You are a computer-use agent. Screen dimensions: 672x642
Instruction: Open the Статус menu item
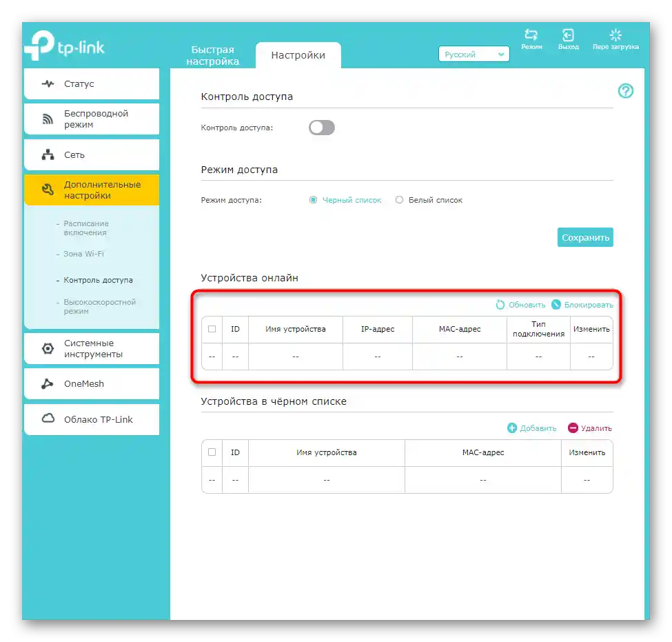click(x=92, y=83)
